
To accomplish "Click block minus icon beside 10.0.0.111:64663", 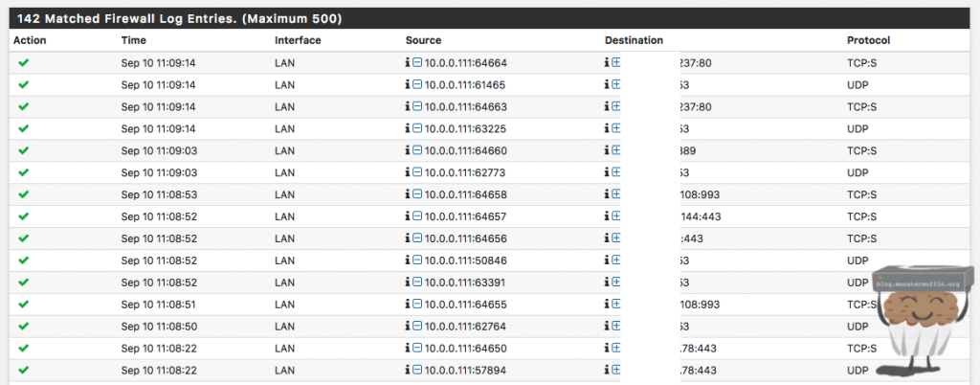I will tap(417, 106).
